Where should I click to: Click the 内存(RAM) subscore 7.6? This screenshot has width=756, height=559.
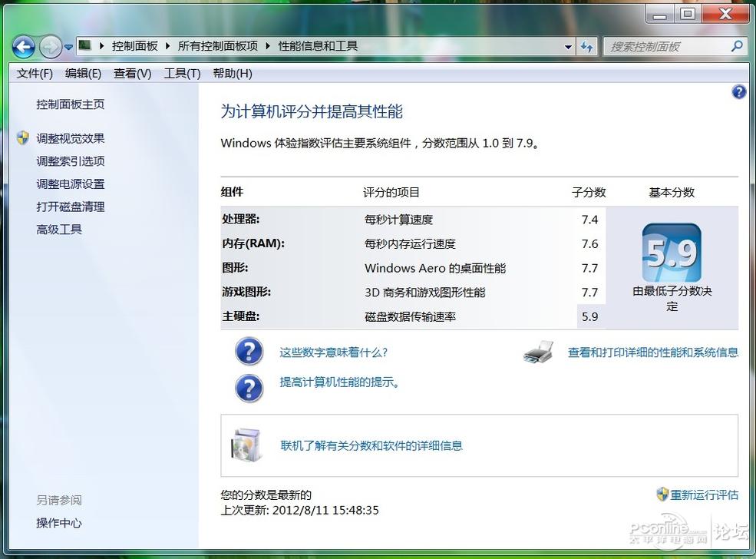point(589,243)
